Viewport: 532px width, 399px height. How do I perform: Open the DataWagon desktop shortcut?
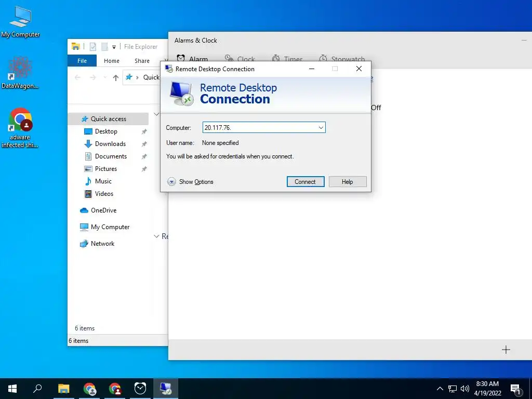(20, 73)
